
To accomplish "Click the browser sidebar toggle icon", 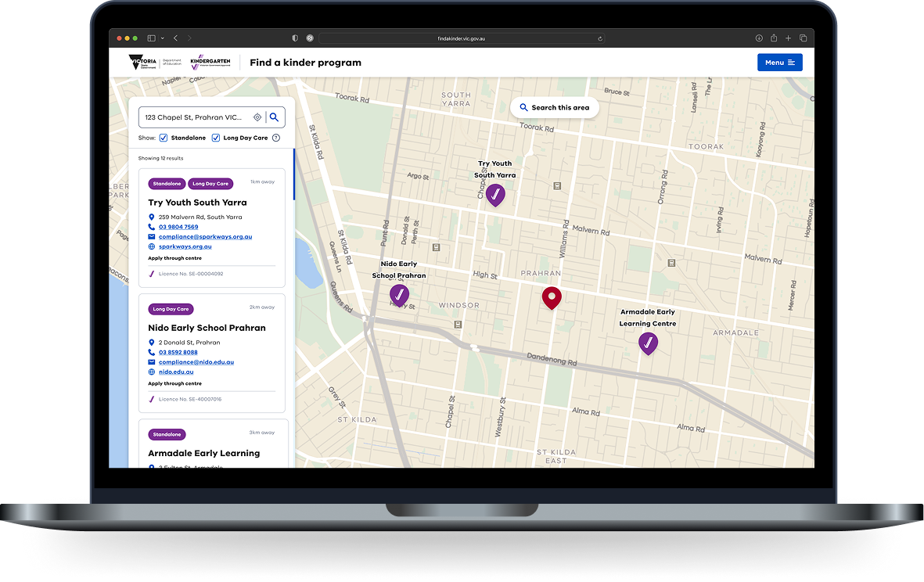I will (152, 38).
